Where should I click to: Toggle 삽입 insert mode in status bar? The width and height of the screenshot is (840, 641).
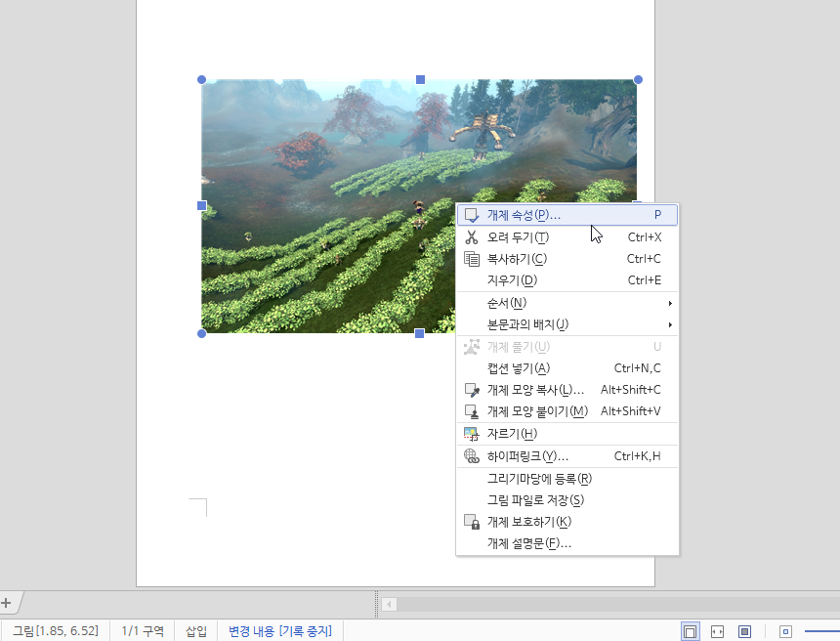click(196, 631)
